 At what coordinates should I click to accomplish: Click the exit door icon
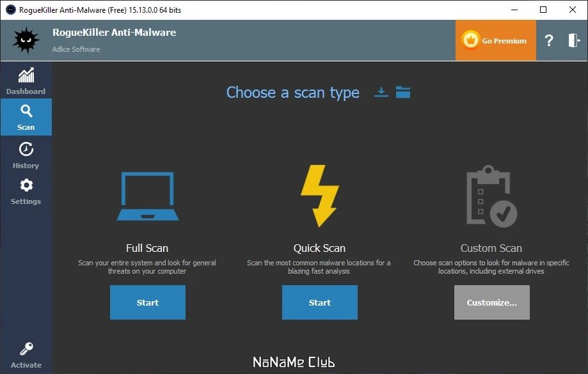click(574, 40)
